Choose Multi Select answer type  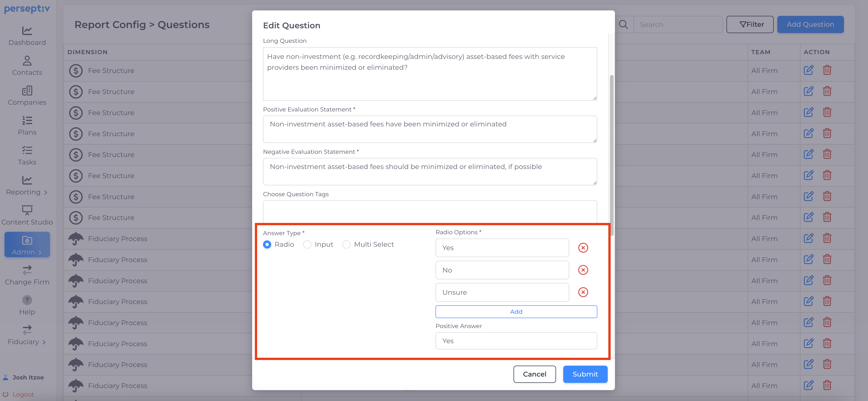tap(346, 244)
